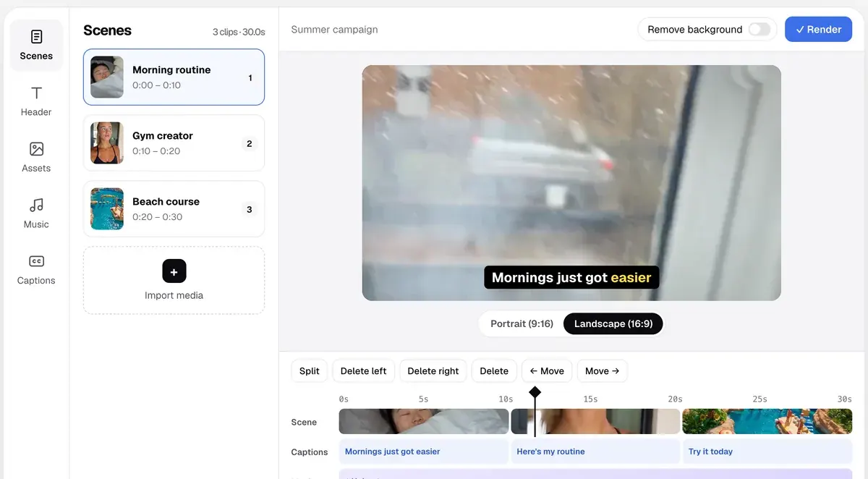Click the playhead diamond marker on timeline
The image size is (868, 479).
535,392
